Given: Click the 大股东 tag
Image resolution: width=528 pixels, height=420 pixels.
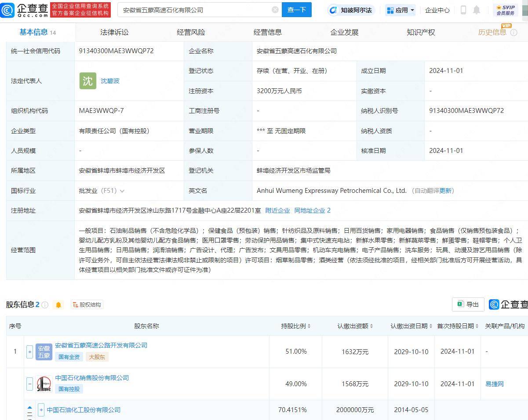Looking at the screenshot, I should 97,357.
